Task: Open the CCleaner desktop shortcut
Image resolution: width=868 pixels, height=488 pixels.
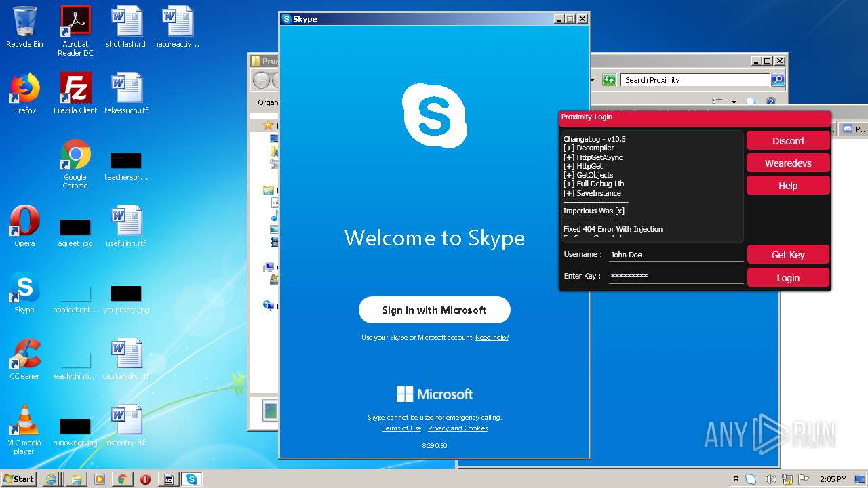Action: click(x=24, y=359)
